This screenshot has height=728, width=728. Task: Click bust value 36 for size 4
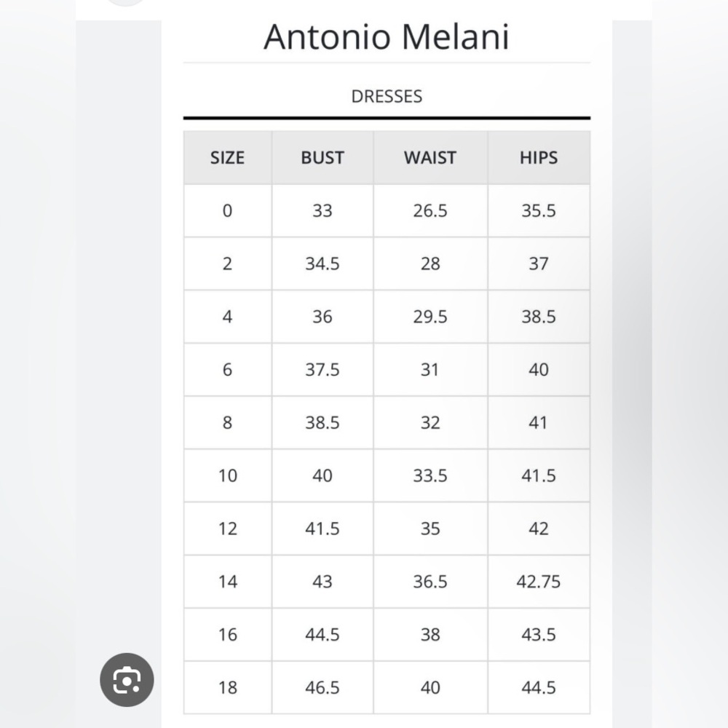(x=323, y=317)
